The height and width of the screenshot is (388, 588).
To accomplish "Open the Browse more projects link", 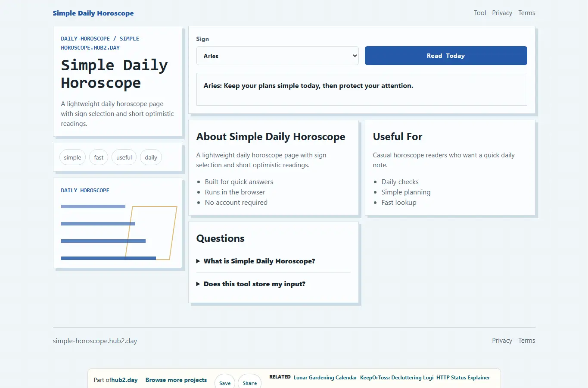I will [176, 380].
